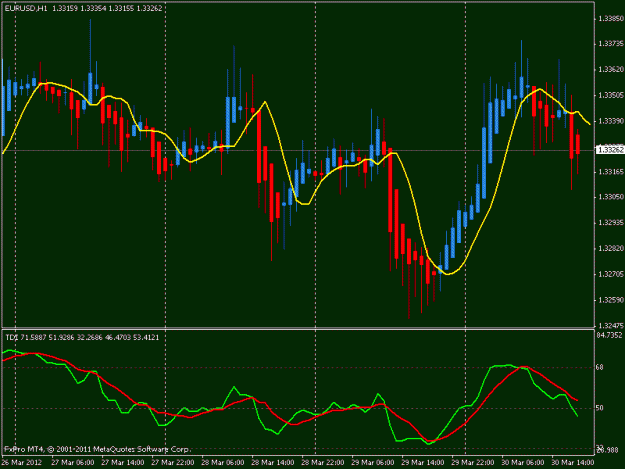This screenshot has height=469, width=625.
Task: Click the 28 Mar 14:00 time label
Action: click(x=273, y=463)
